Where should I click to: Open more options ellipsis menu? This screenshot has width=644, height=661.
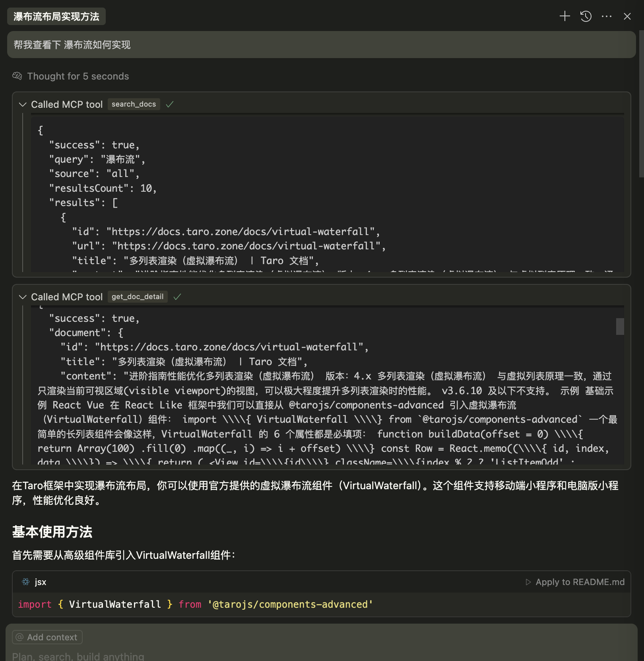tap(607, 16)
